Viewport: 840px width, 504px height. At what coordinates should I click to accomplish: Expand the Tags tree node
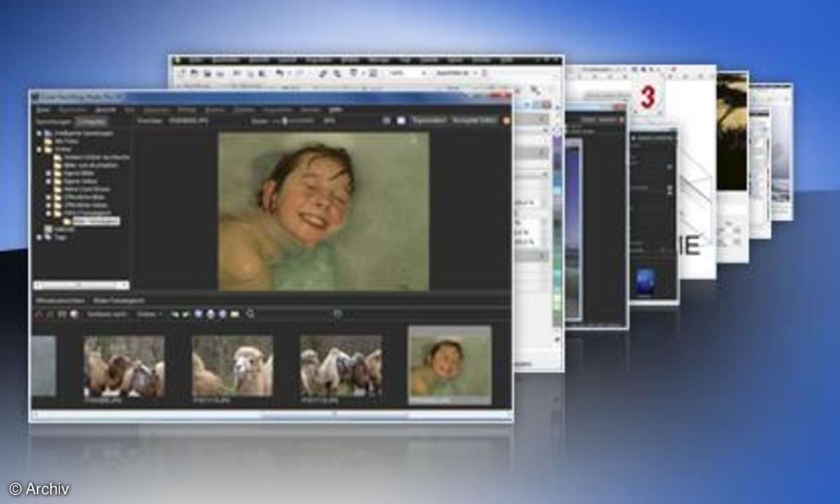38,237
